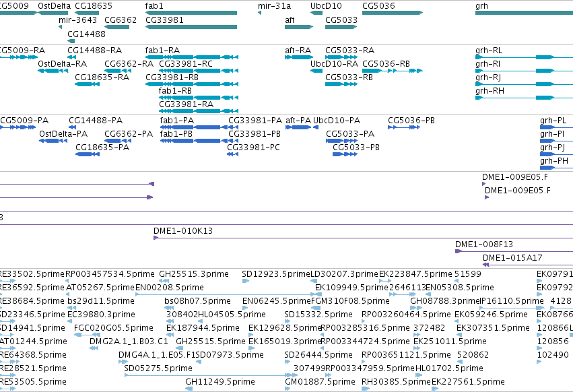Select the fab1-PB protein feature
This screenshot has width=573, height=392.
pos(194,141)
